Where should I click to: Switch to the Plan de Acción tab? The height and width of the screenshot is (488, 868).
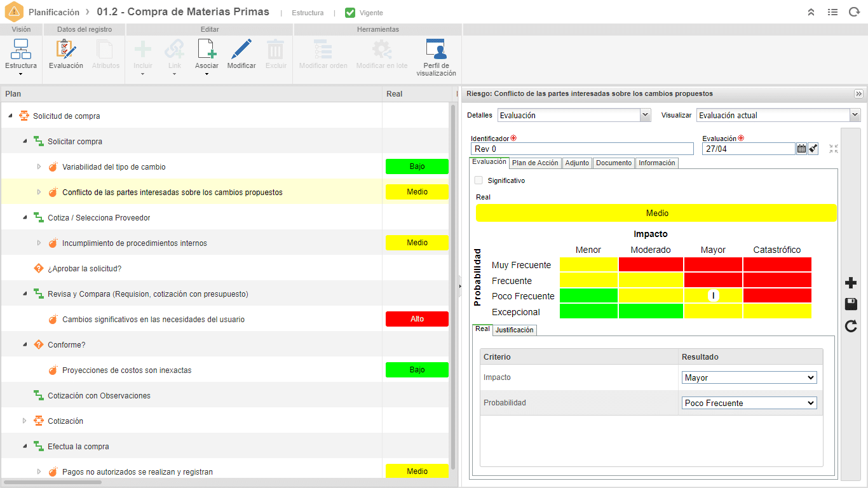[x=535, y=163]
